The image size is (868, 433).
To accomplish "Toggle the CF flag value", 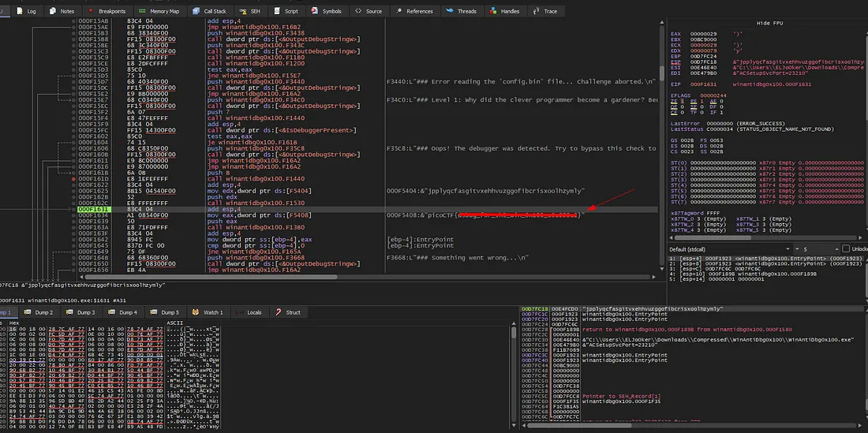I will 681,113.
